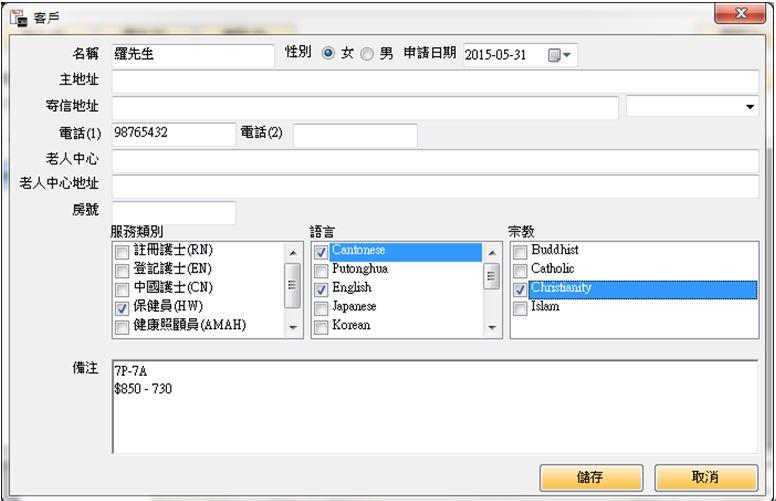Expand the dropdown beside mailing address
776x501 pixels.
click(x=750, y=107)
